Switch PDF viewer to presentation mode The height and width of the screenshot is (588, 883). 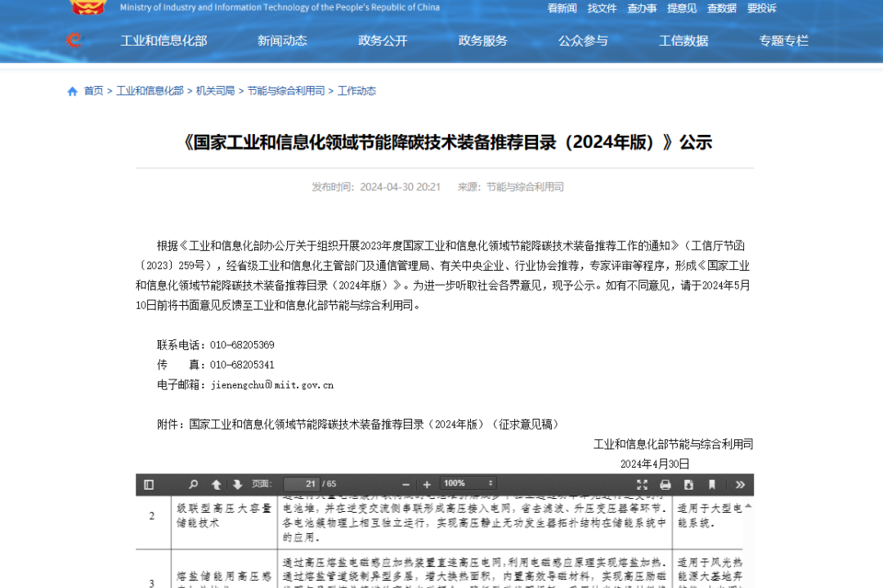(x=642, y=484)
